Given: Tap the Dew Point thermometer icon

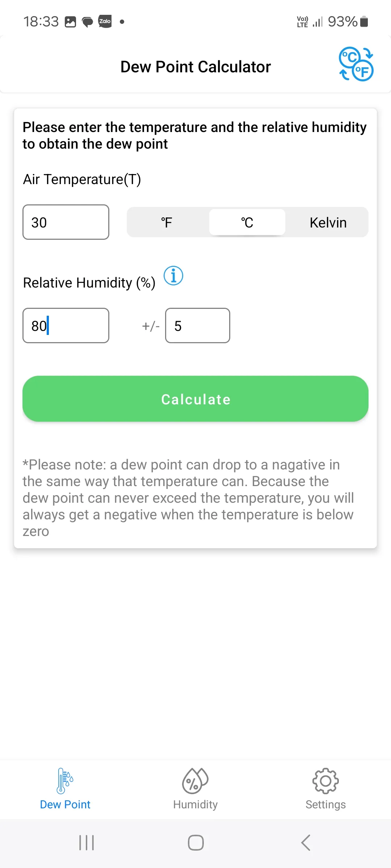Looking at the screenshot, I should click(x=65, y=780).
